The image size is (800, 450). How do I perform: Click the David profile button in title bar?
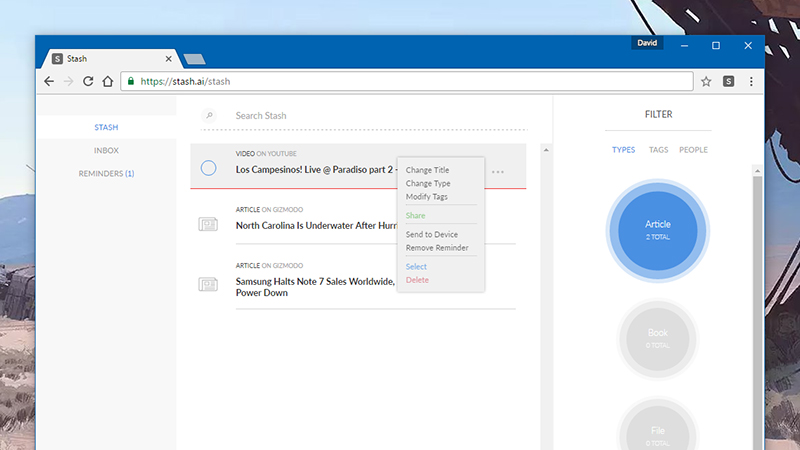tap(647, 43)
